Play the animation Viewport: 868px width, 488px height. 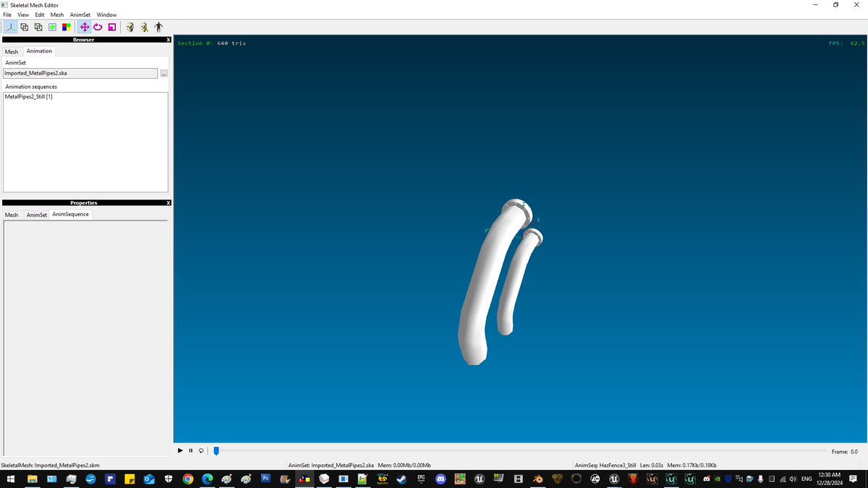[x=180, y=450]
